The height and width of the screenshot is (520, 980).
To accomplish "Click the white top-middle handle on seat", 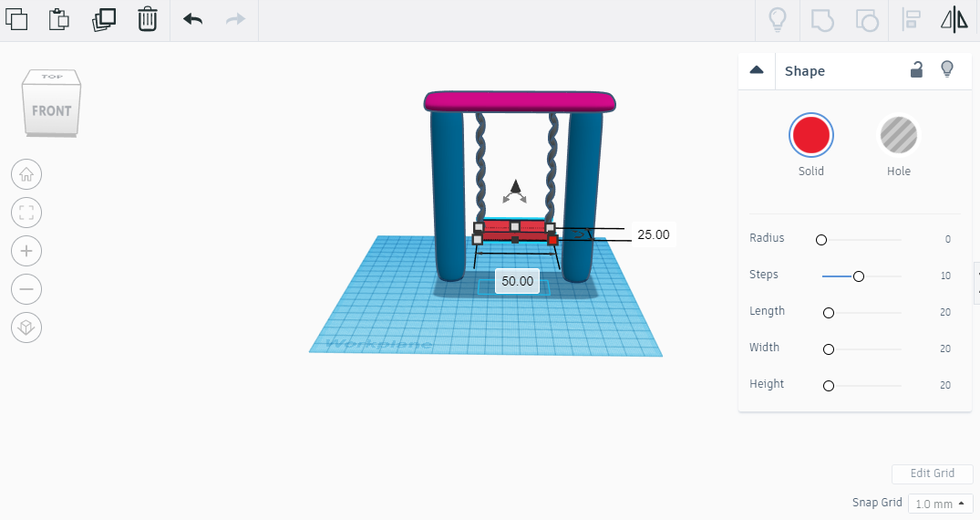I will coord(514,226).
